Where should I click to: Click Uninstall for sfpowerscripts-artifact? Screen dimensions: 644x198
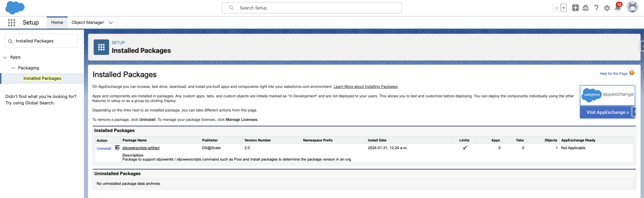pyautogui.click(x=104, y=148)
